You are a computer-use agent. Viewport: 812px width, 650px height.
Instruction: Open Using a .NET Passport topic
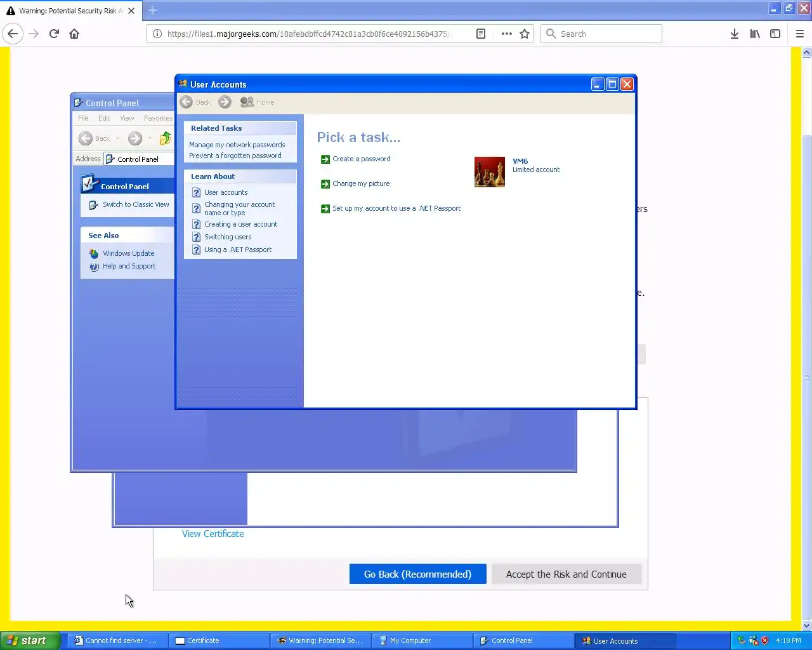click(x=238, y=249)
